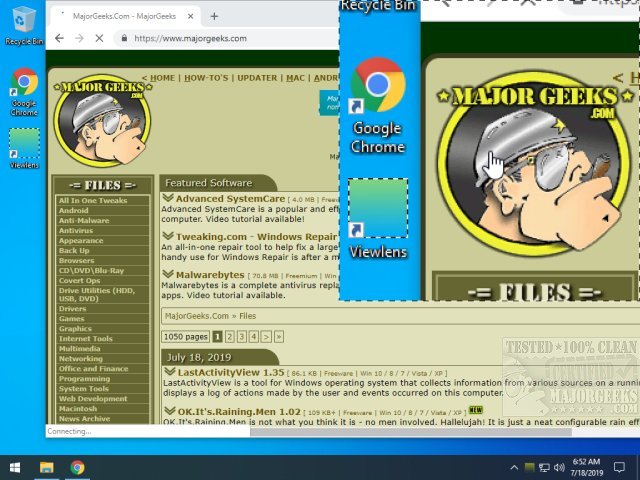Click the address bar URL field
This screenshot has height=480, width=640.
coord(229,38)
